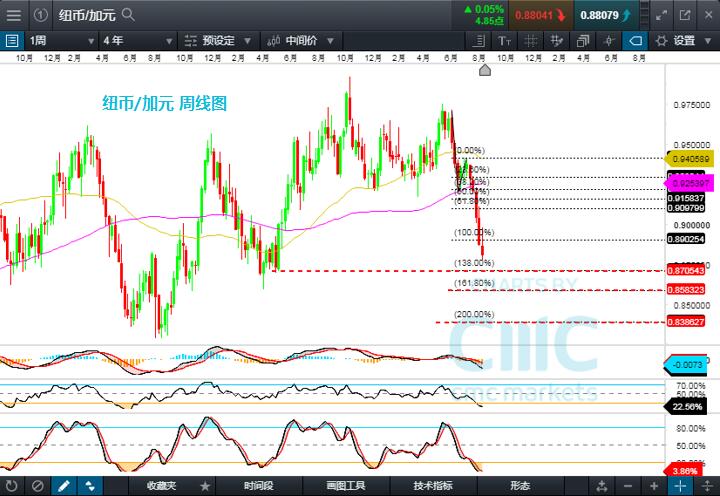Select the text label tool (Tт icon)
This screenshot has height=496, width=720.
[505, 41]
